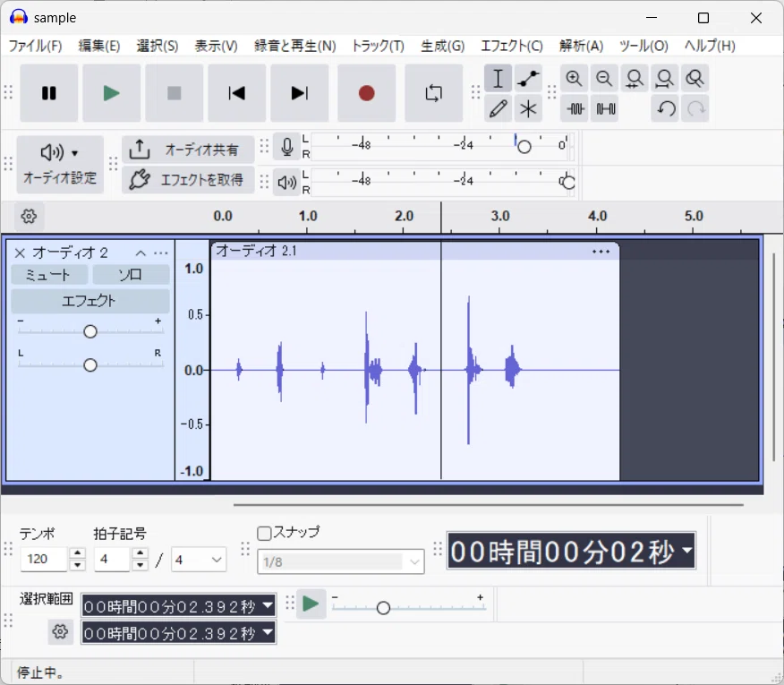
Task: Skip to start of the project
Action: tap(236, 93)
